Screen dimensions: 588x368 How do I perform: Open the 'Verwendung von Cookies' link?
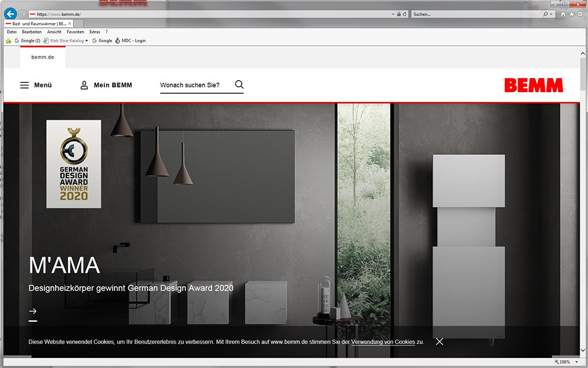(383, 342)
